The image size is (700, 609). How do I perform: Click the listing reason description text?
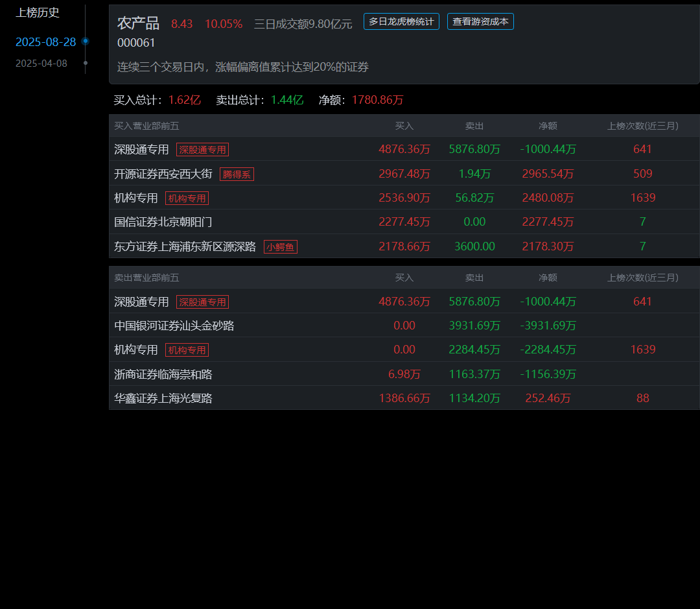(x=243, y=67)
